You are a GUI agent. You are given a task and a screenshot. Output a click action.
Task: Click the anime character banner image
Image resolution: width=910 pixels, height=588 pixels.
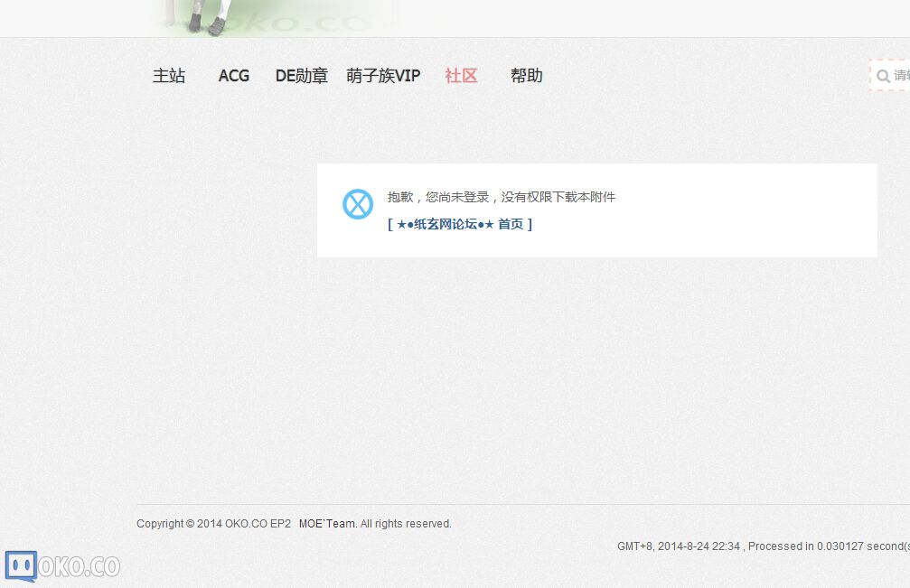pos(208,18)
